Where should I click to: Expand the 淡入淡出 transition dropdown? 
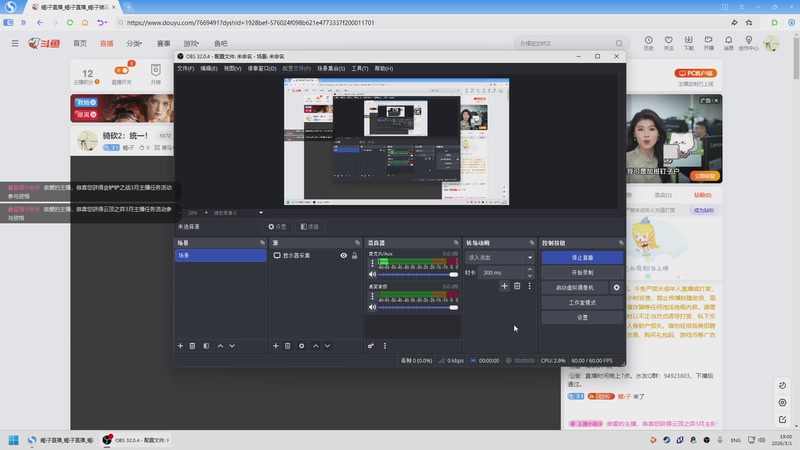pyautogui.click(x=529, y=257)
